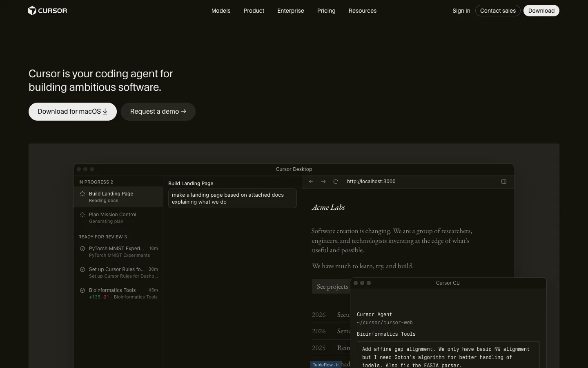Click the Download button in the header
The height and width of the screenshot is (368, 588).
tap(541, 11)
